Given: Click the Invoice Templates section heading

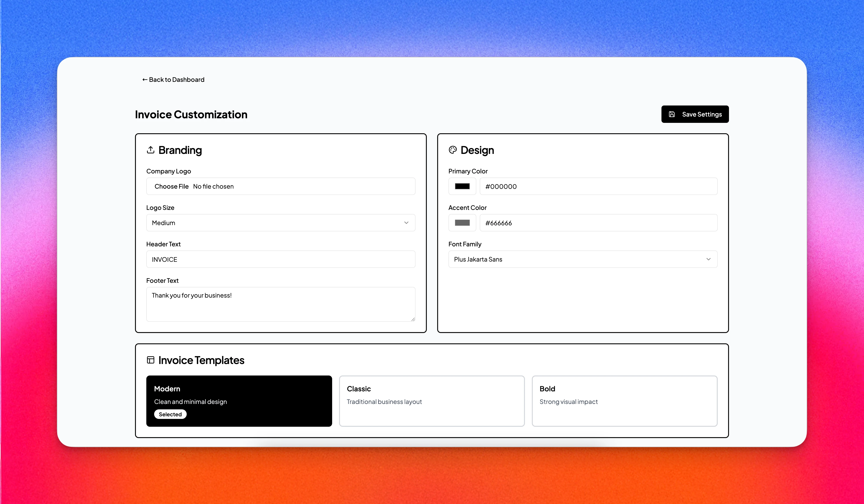Looking at the screenshot, I should [201, 360].
